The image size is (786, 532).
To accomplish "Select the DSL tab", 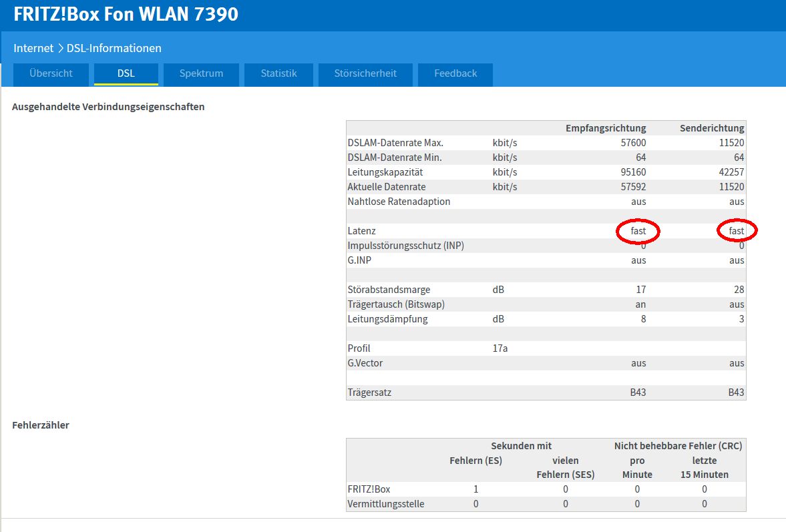I will (126, 73).
